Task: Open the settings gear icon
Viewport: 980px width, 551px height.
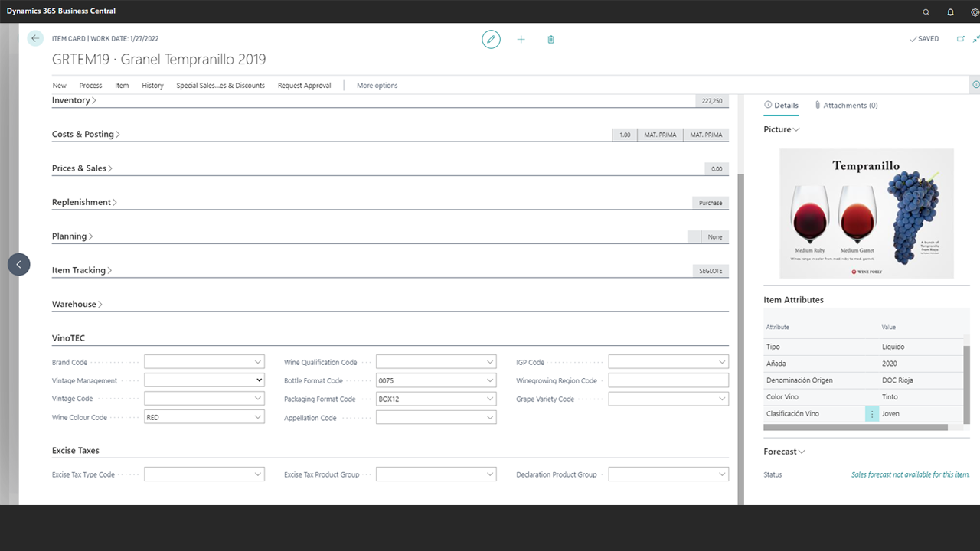Action: click(975, 11)
